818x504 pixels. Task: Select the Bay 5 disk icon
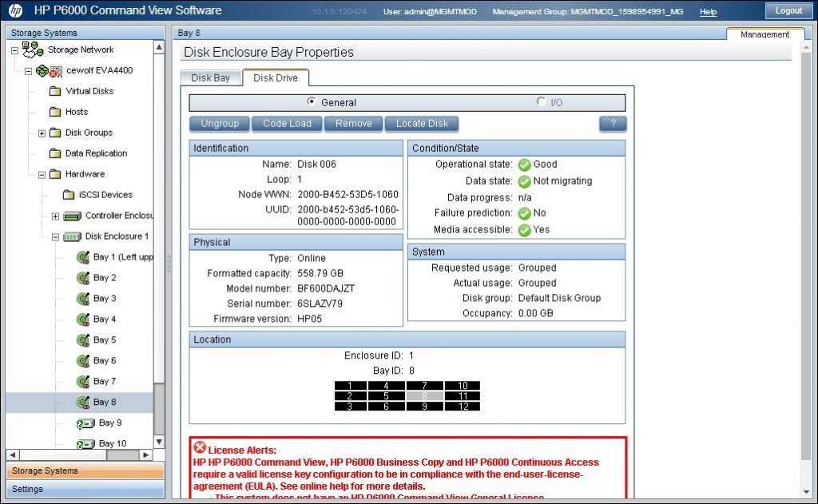coord(83,340)
